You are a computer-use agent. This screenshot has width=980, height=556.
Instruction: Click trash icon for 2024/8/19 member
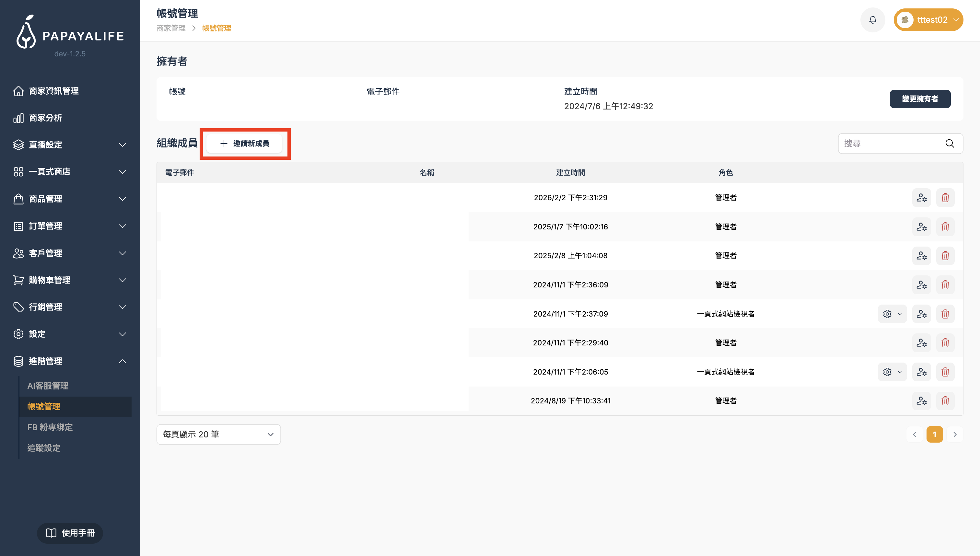pyautogui.click(x=945, y=401)
